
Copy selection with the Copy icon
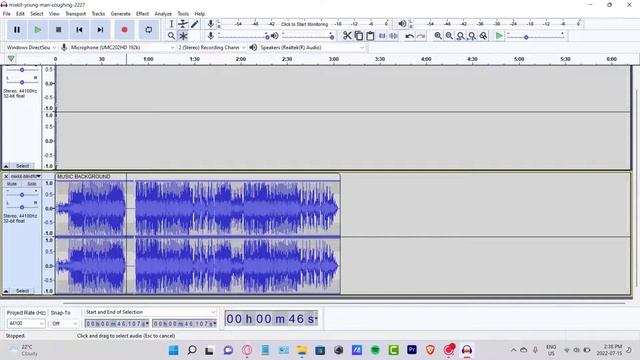coord(358,36)
